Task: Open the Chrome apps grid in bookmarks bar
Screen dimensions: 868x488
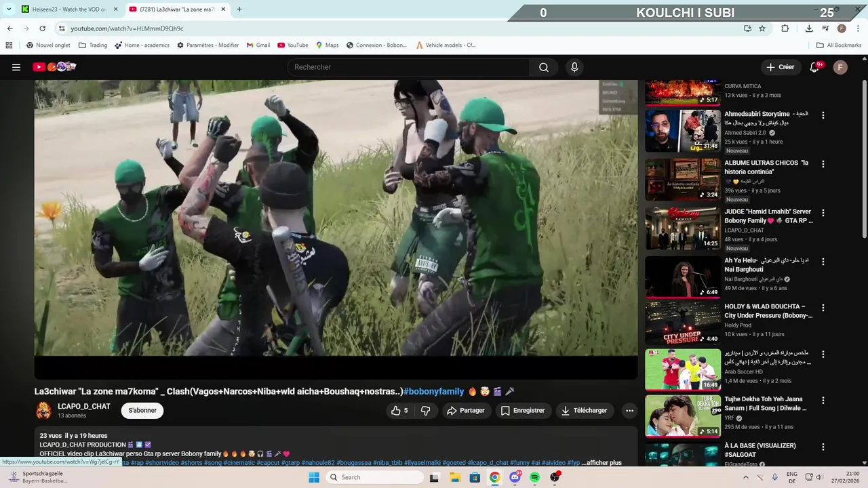Action: click(9, 45)
